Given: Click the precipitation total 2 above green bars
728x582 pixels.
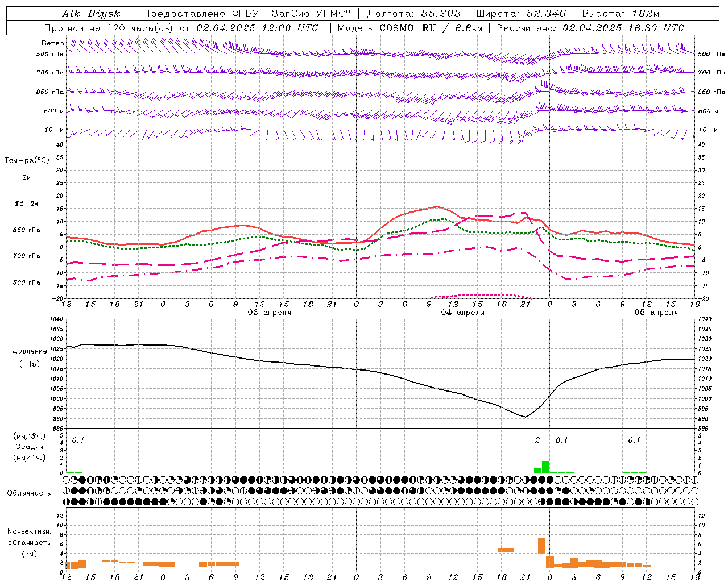Looking at the screenshot, I should pos(537,440).
